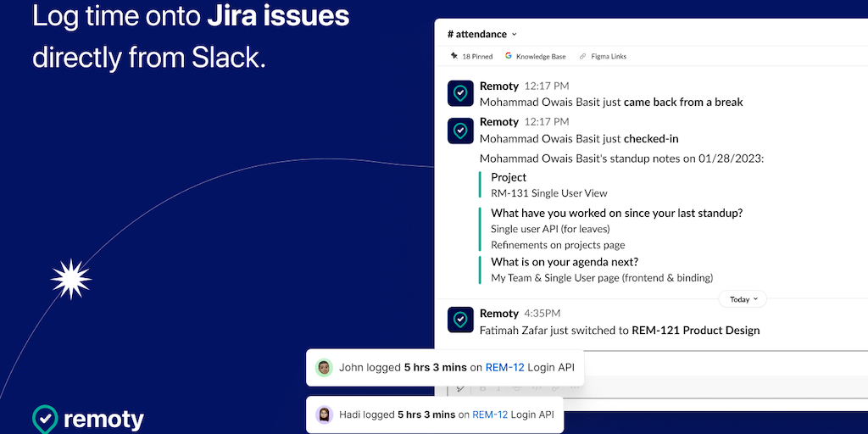Click Remoty sender name on the 4:35PM message

click(x=498, y=314)
